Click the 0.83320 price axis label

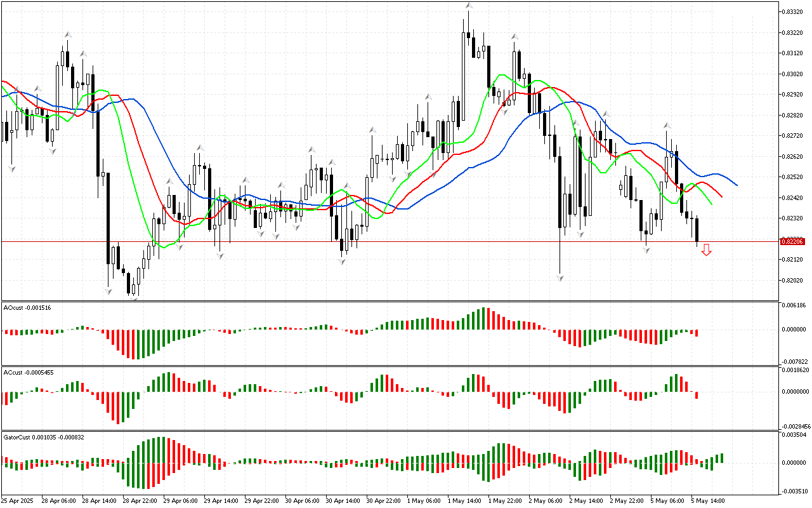click(x=792, y=11)
